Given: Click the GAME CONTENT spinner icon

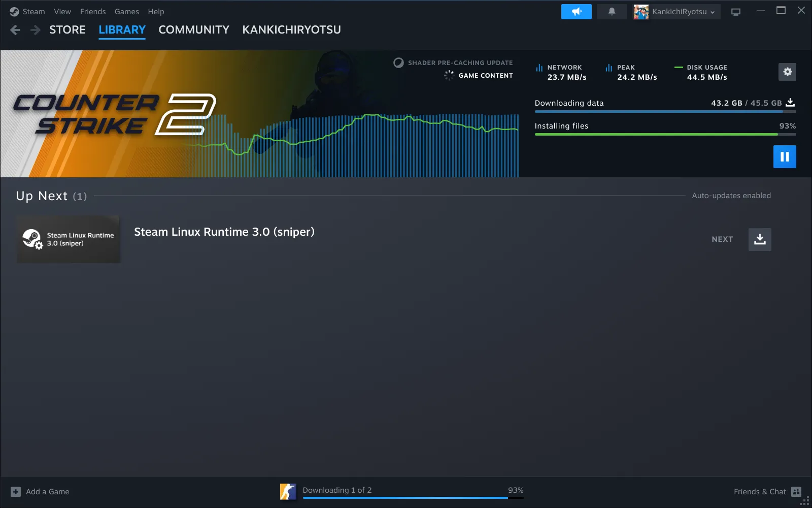Looking at the screenshot, I should click(449, 76).
